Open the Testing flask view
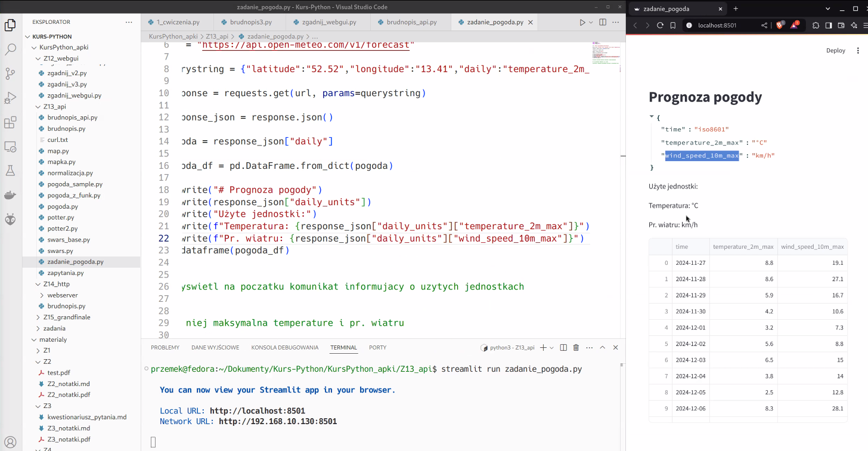The height and width of the screenshot is (451, 868). [x=10, y=171]
